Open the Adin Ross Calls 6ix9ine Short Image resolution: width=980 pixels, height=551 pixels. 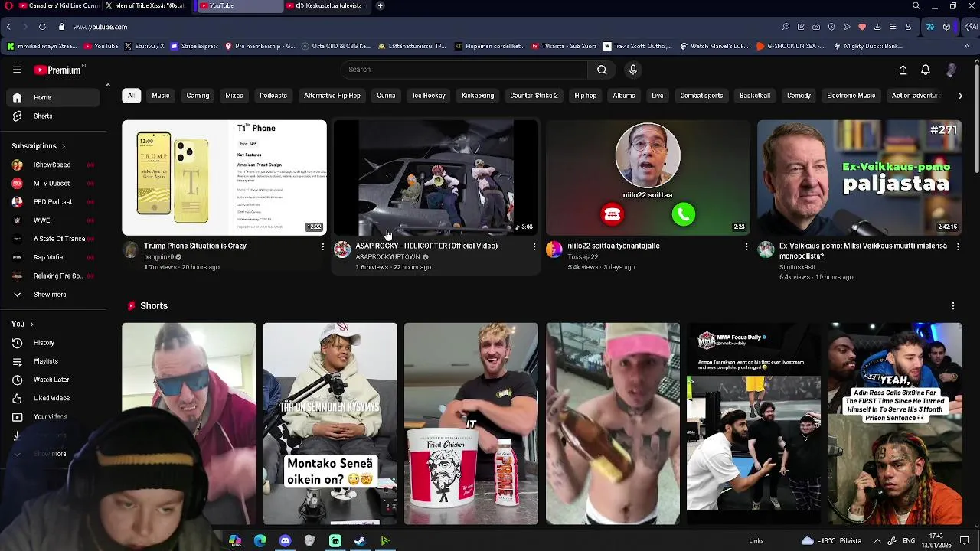(x=895, y=424)
